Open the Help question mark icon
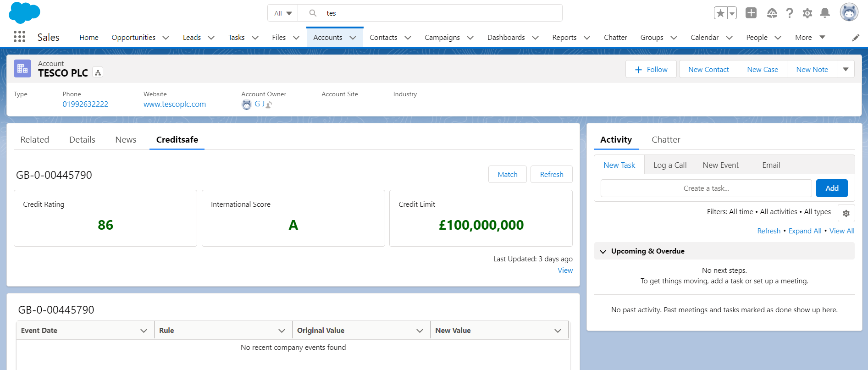Image resolution: width=868 pixels, height=370 pixels. (789, 13)
